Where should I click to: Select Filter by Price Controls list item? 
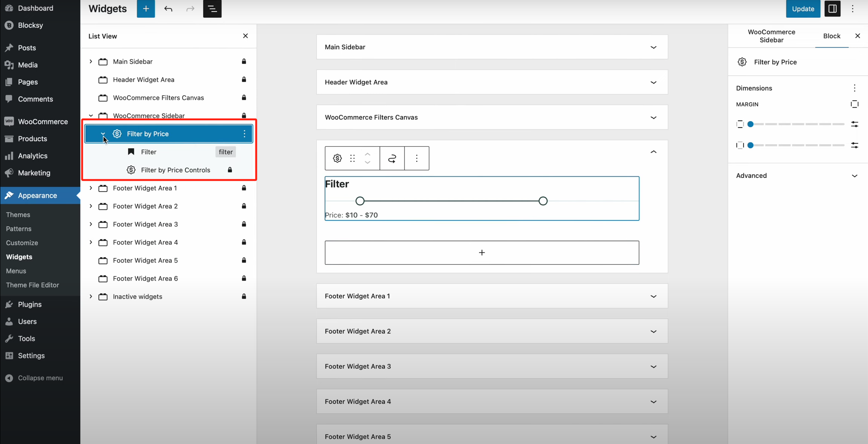tap(175, 170)
